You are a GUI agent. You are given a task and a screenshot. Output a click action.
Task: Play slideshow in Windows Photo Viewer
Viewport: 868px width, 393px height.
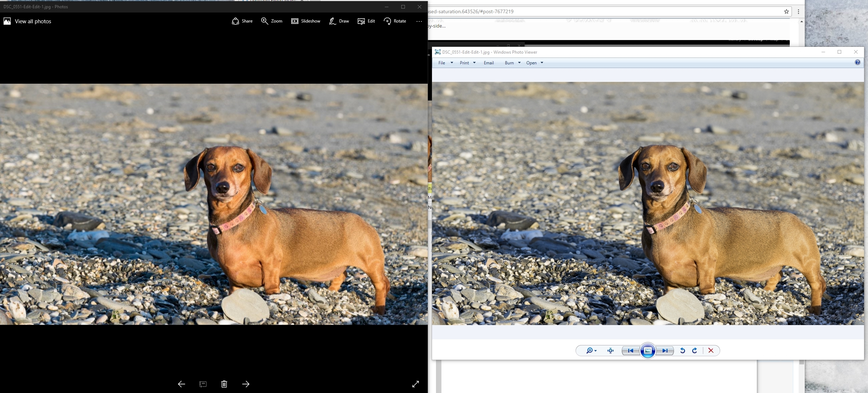(x=648, y=350)
